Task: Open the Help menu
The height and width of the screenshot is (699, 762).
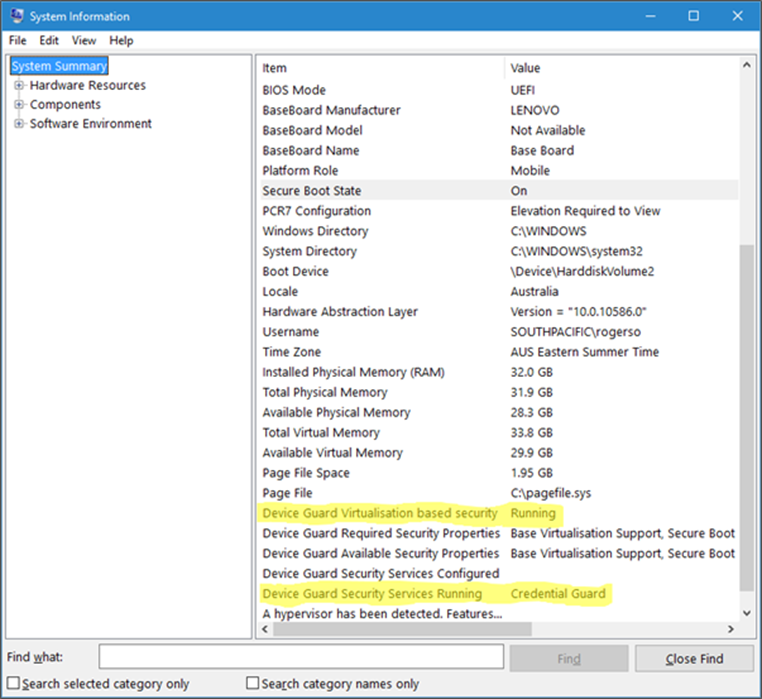Action: 121,40
